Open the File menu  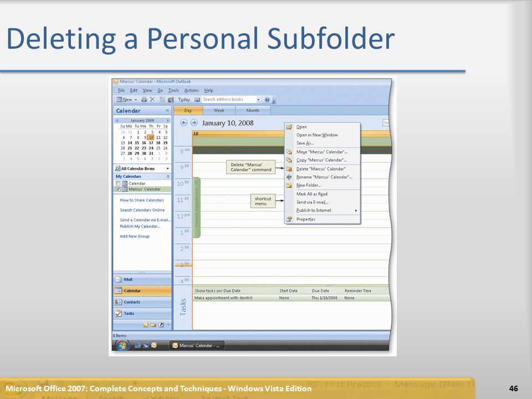[121, 90]
